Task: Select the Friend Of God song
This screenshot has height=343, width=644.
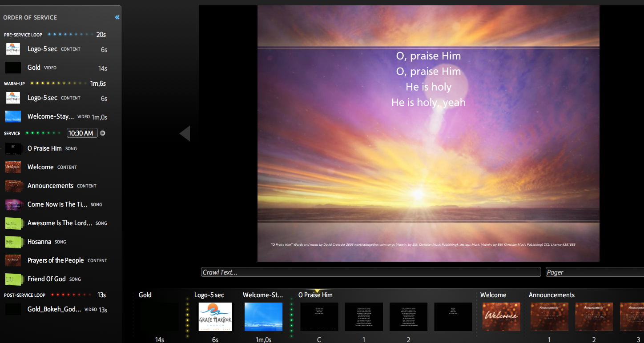Action: [56, 279]
